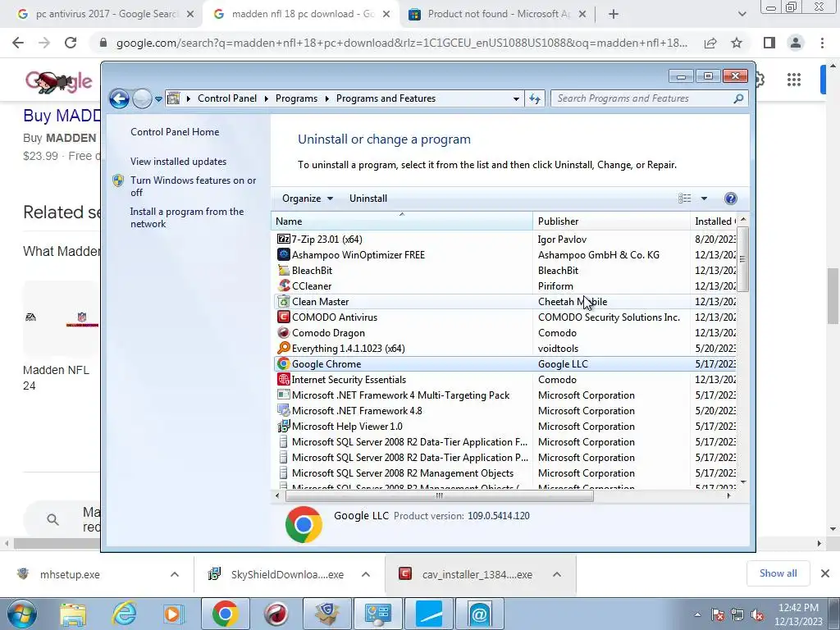Click the clock showing 12:42 PM
This screenshot has width=840, height=630.
[798, 608]
